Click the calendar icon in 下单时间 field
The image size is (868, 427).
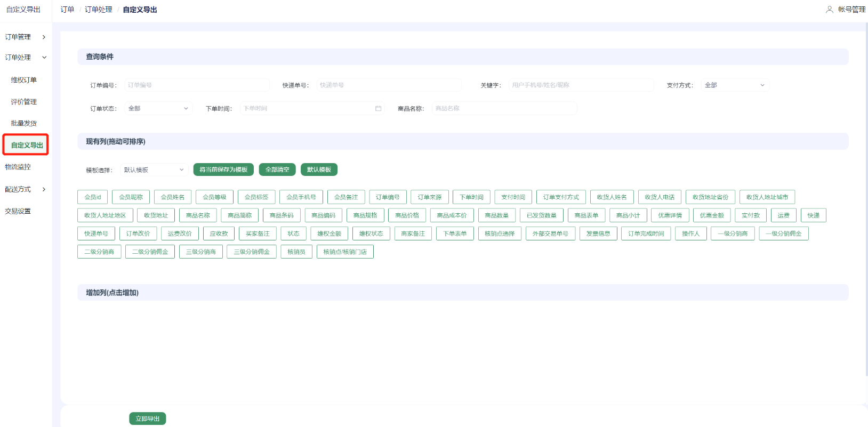378,108
